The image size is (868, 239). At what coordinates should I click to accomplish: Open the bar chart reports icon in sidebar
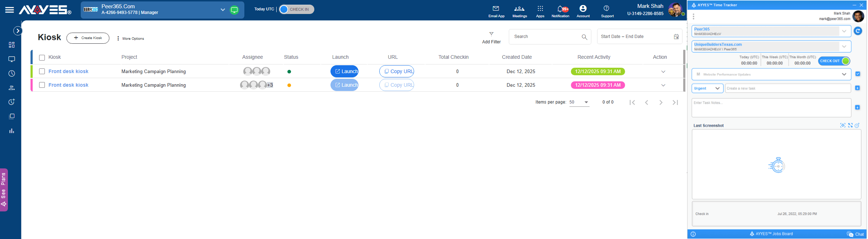point(12,131)
